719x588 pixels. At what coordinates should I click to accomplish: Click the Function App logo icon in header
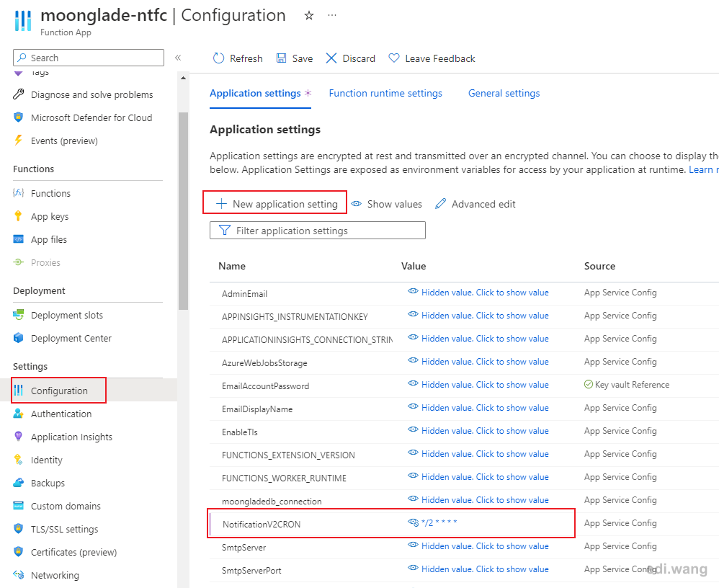point(23,21)
